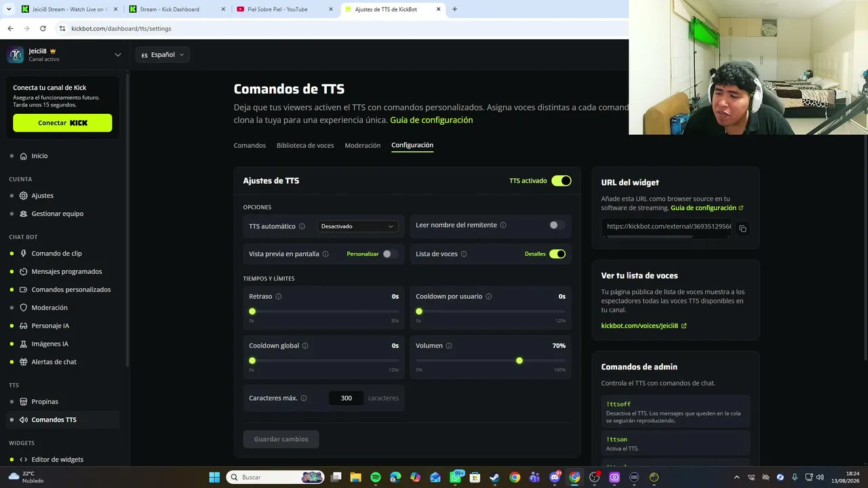This screenshot has width=868, height=488.
Task: Open Alertas de chat in the sidebar
Action: pyautogui.click(x=54, y=362)
